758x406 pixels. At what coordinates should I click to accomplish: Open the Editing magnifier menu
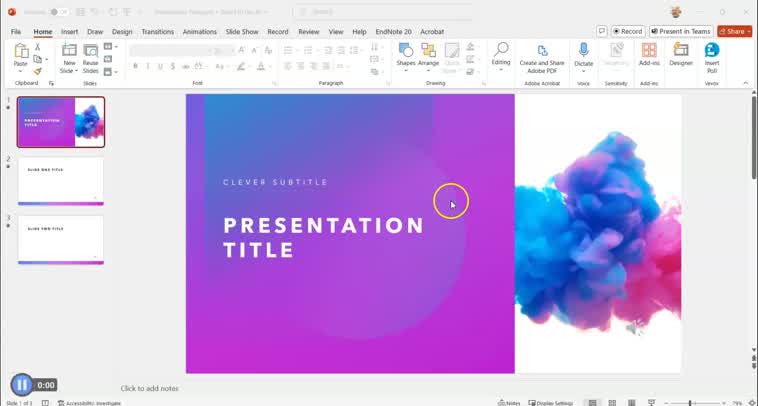coord(501,55)
